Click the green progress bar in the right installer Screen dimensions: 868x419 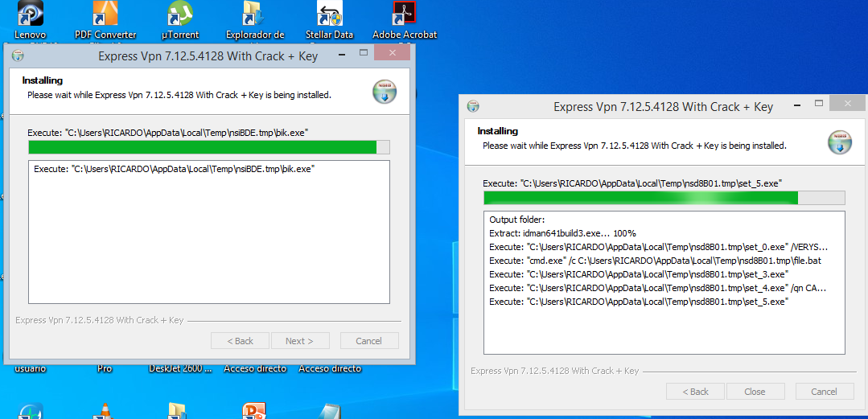click(664, 198)
